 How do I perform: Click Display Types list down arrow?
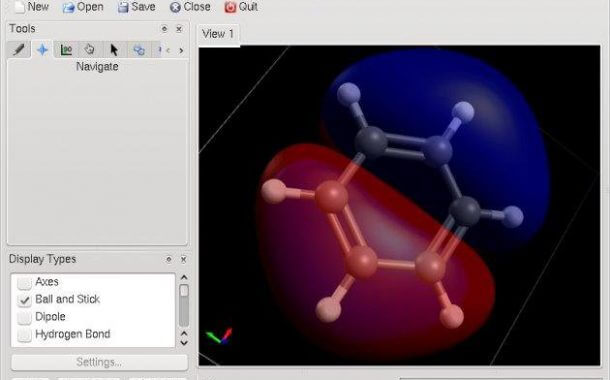pyautogui.click(x=184, y=343)
